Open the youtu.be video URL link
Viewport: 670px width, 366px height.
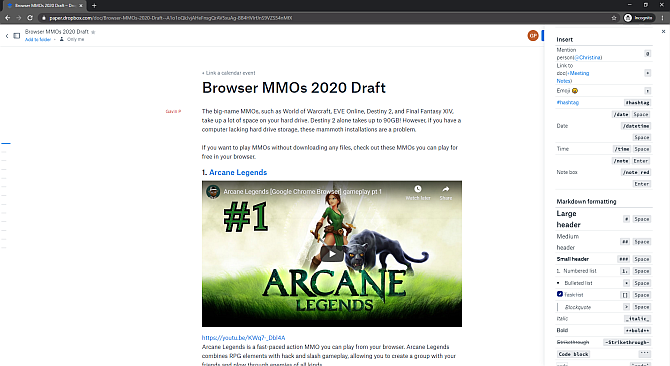244,338
